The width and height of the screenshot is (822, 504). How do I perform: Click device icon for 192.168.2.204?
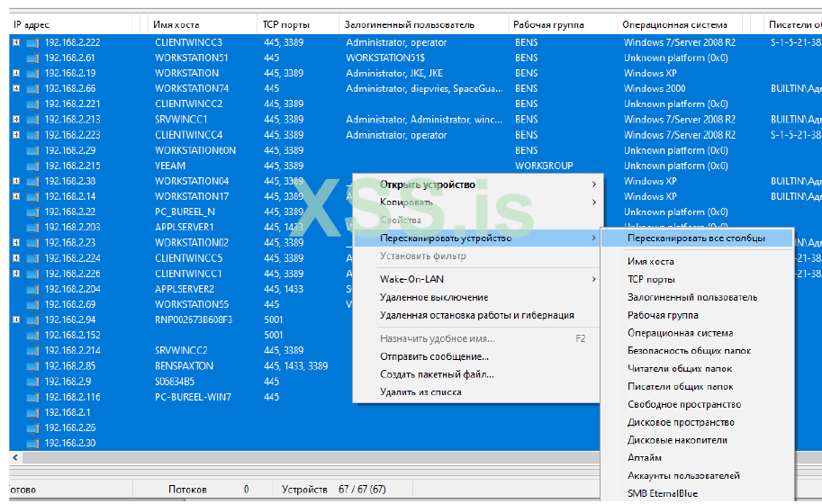tap(32, 289)
